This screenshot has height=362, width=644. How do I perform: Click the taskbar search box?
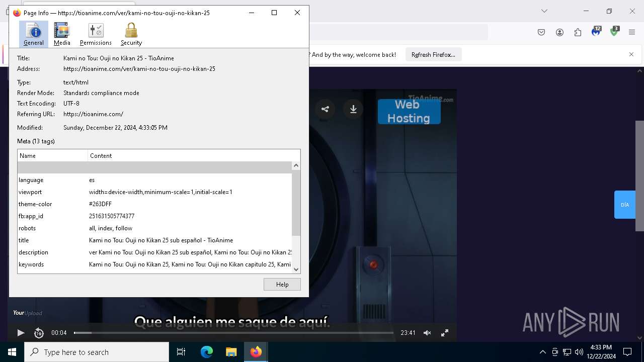click(97, 352)
